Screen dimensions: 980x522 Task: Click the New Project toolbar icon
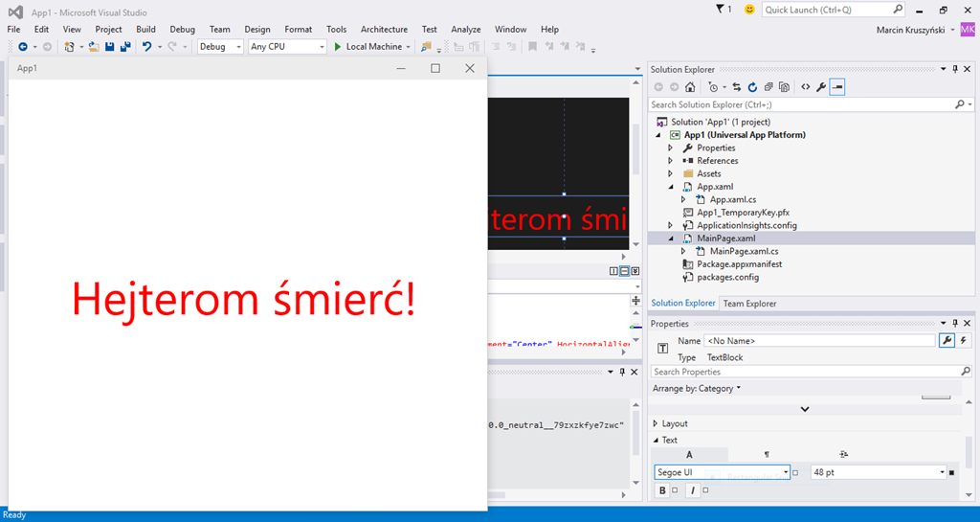point(69,47)
